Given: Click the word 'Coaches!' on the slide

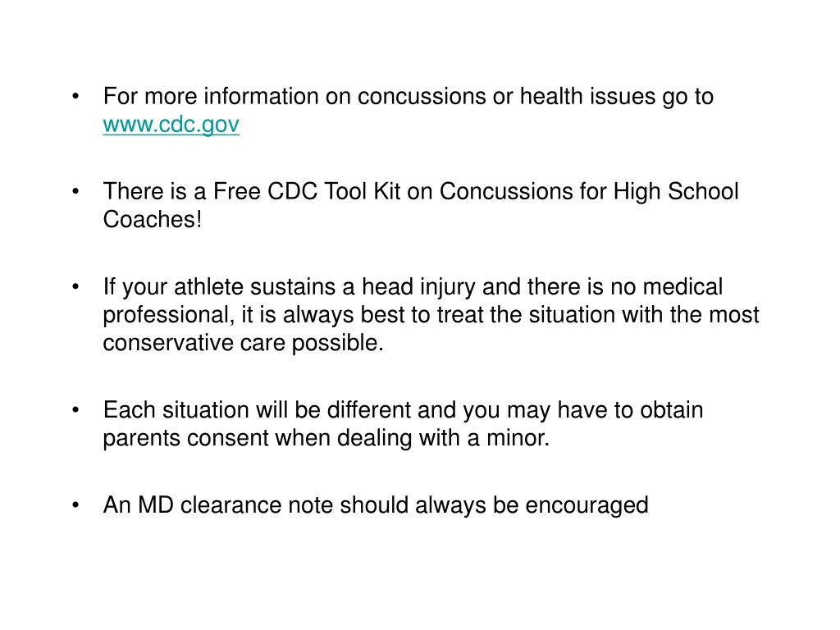Looking at the screenshot, I should 153,219.
